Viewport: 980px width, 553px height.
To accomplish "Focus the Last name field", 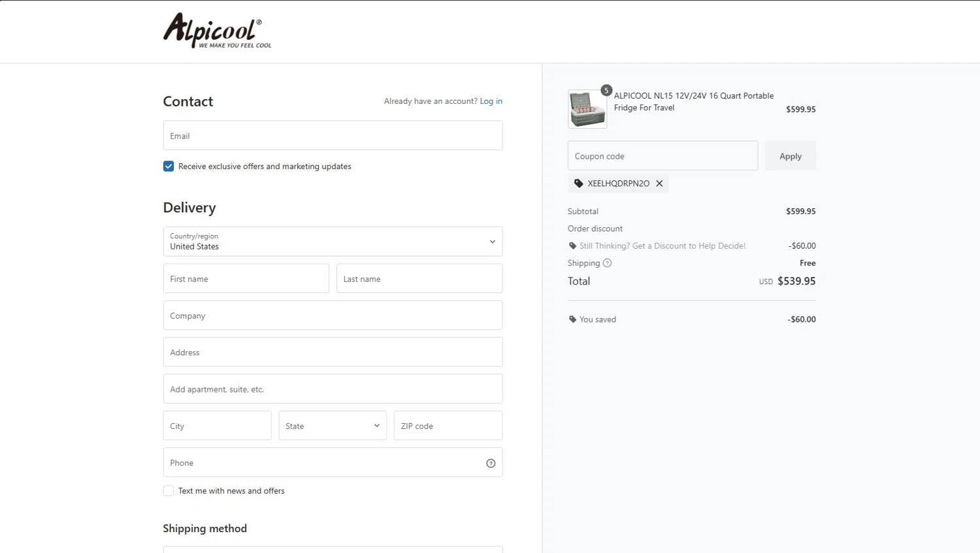I will (419, 279).
